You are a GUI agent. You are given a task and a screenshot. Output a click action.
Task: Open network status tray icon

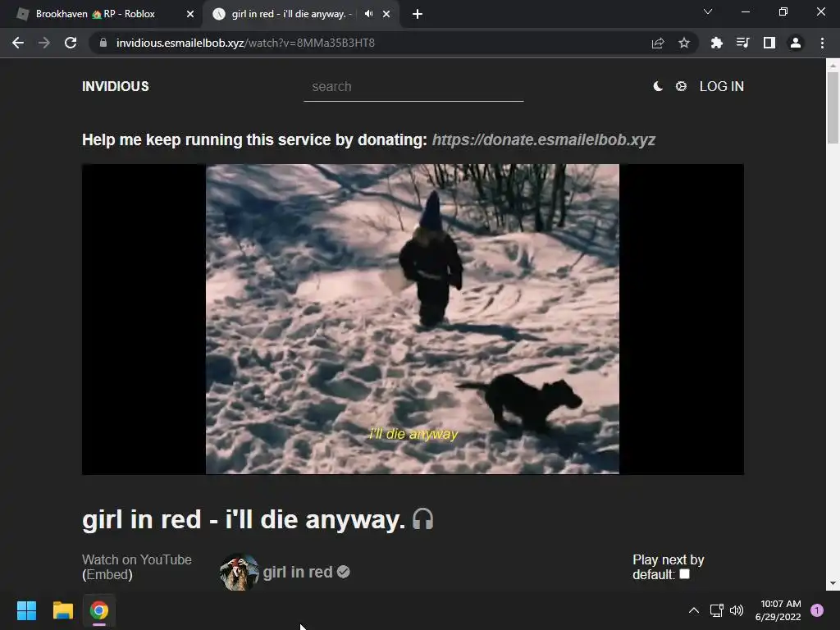716,610
